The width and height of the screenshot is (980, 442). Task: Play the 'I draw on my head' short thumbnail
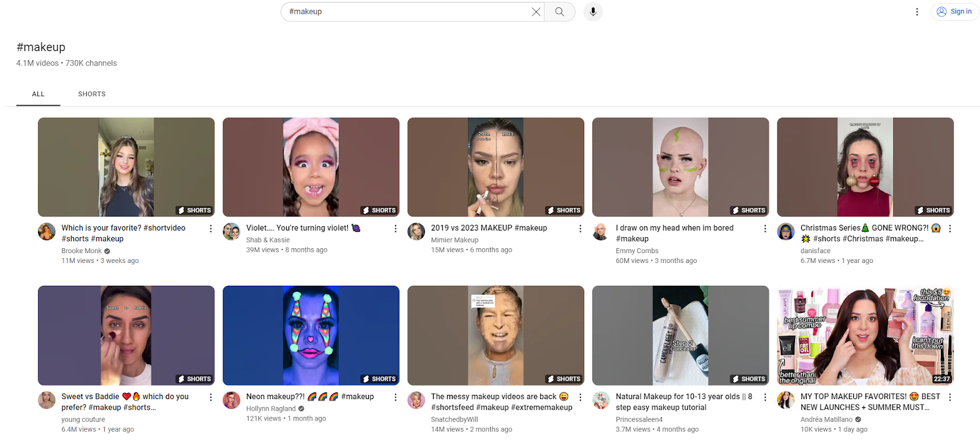(x=680, y=167)
